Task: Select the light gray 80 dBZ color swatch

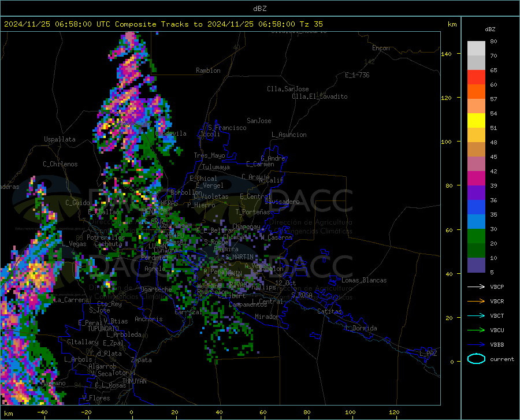Action: click(x=476, y=49)
